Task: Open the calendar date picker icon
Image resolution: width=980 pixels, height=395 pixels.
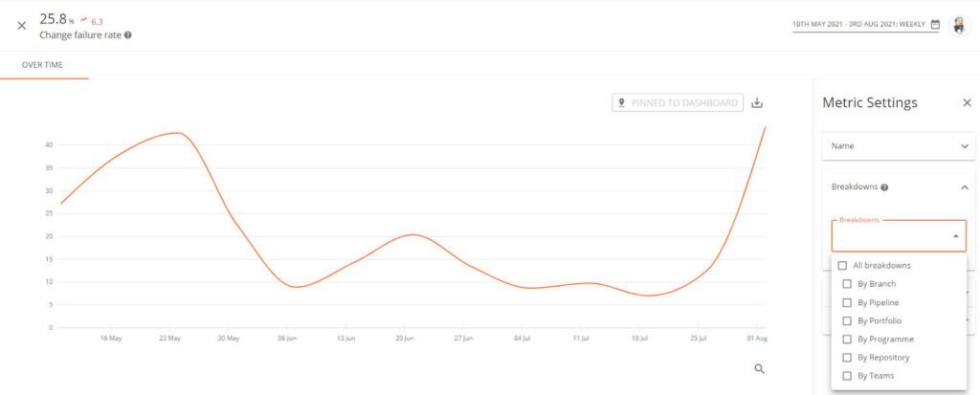Action: [x=935, y=25]
